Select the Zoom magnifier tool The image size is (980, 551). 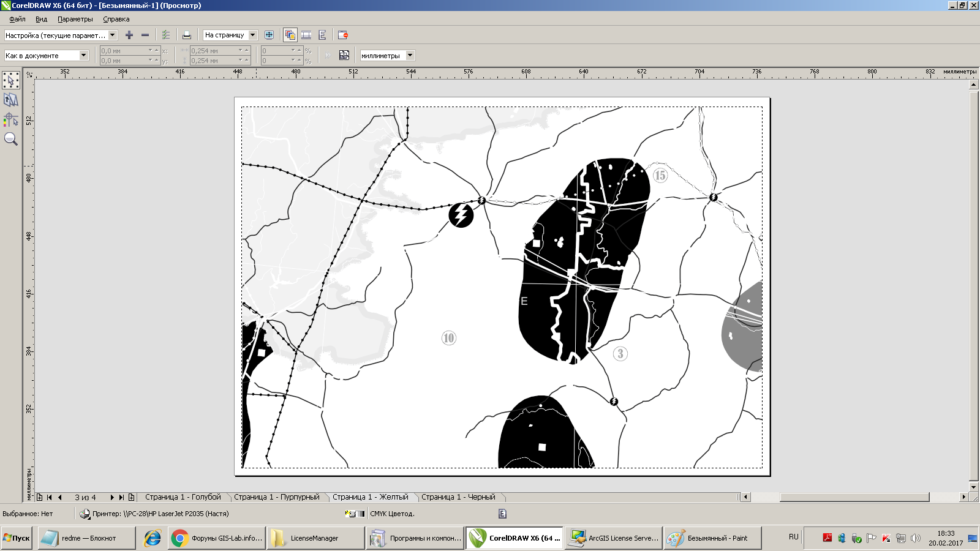(x=11, y=139)
